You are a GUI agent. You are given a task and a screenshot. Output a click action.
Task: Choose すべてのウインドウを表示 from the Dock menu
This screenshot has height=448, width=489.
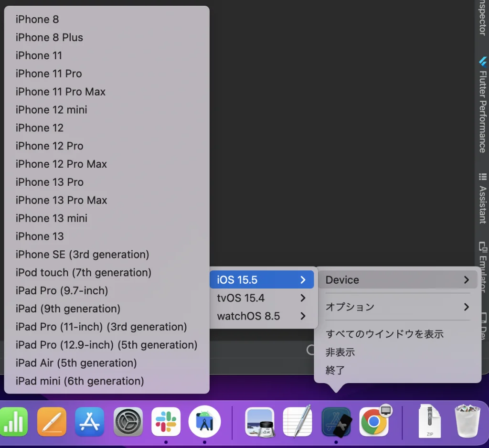[398, 334]
